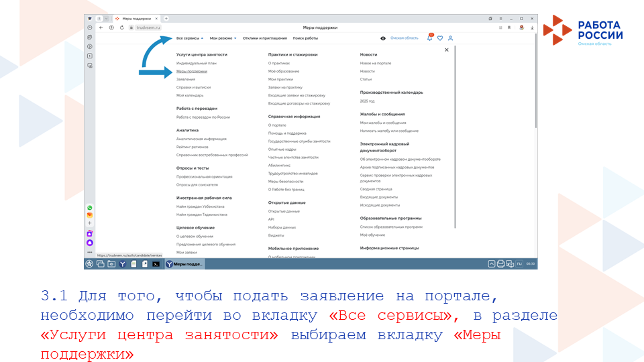Open the user profile icon

tap(451, 38)
